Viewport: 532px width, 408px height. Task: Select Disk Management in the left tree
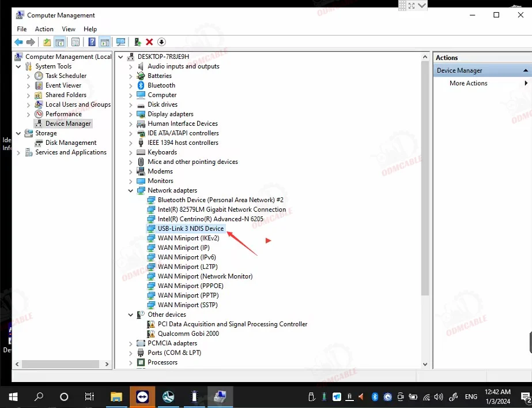[x=71, y=143]
